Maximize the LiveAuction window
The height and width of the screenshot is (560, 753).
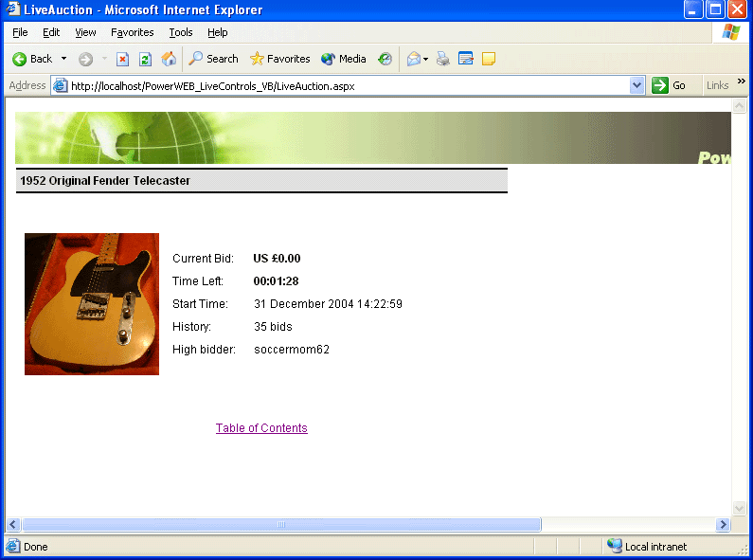(x=715, y=9)
